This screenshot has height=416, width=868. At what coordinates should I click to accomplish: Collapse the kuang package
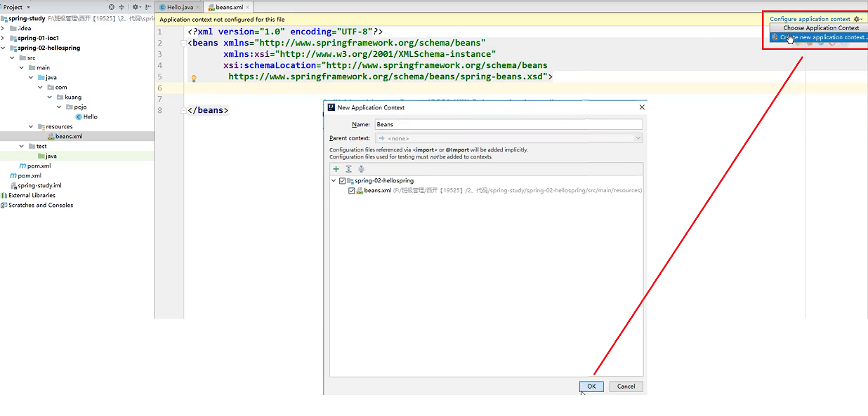[x=50, y=97]
